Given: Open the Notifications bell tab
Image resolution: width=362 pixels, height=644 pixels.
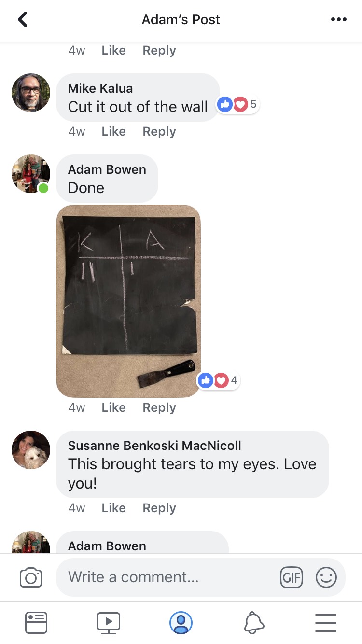Looking at the screenshot, I should coord(254,623).
